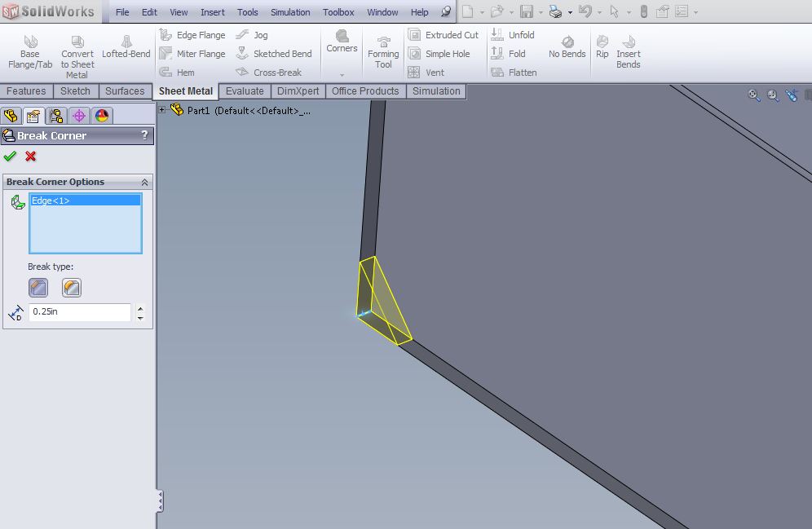The height and width of the screenshot is (529, 812).
Task: Open the Insert menu
Action: point(212,11)
